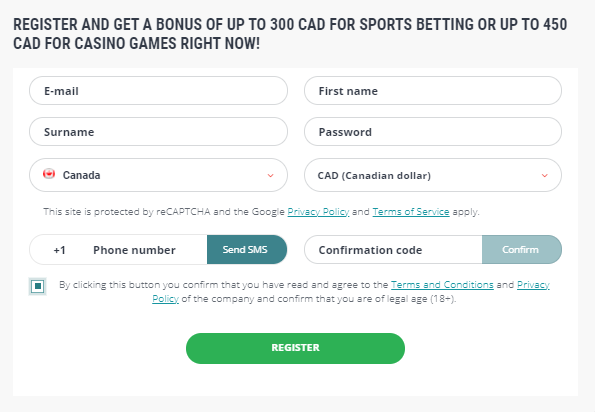Open the company Privacy Policy link

(533, 285)
